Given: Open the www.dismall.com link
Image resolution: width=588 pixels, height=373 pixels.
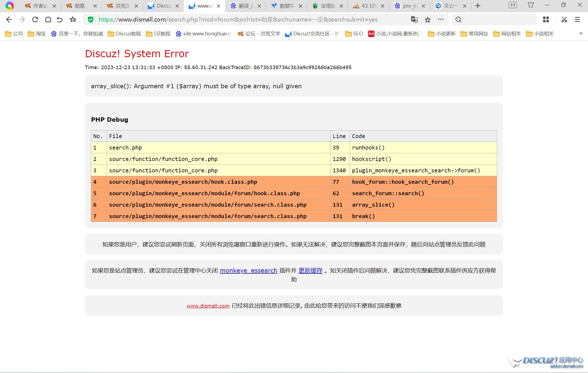Looking at the screenshot, I should click(208, 306).
